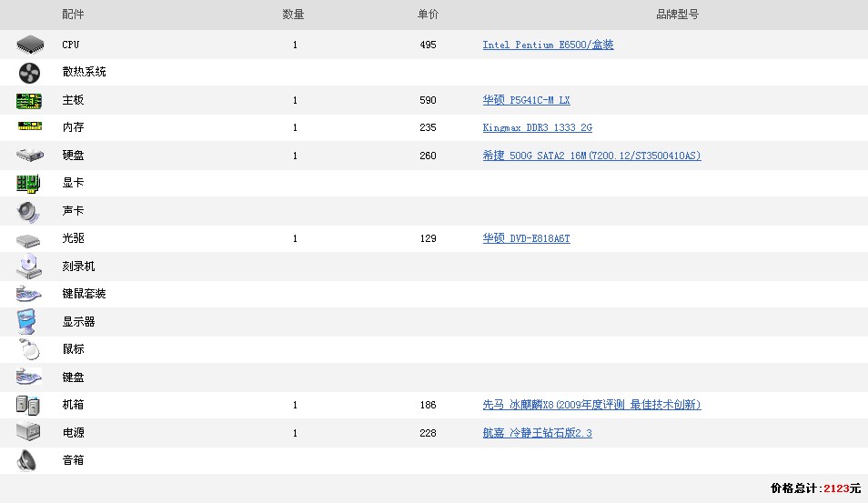Image resolution: width=868 pixels, height=503 pixels.
Task: Click the hard drive icon beside 硬盘
Action: tap(30, 155)
